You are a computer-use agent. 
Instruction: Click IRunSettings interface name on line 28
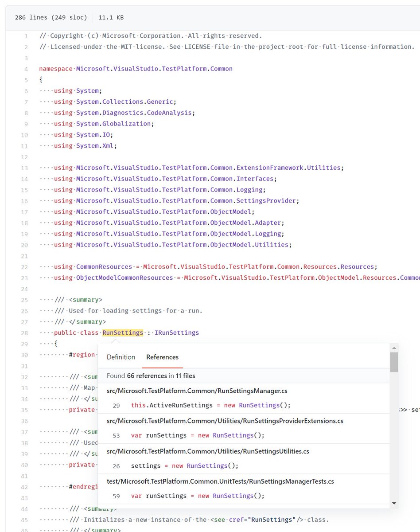click(x=177, y=332)
